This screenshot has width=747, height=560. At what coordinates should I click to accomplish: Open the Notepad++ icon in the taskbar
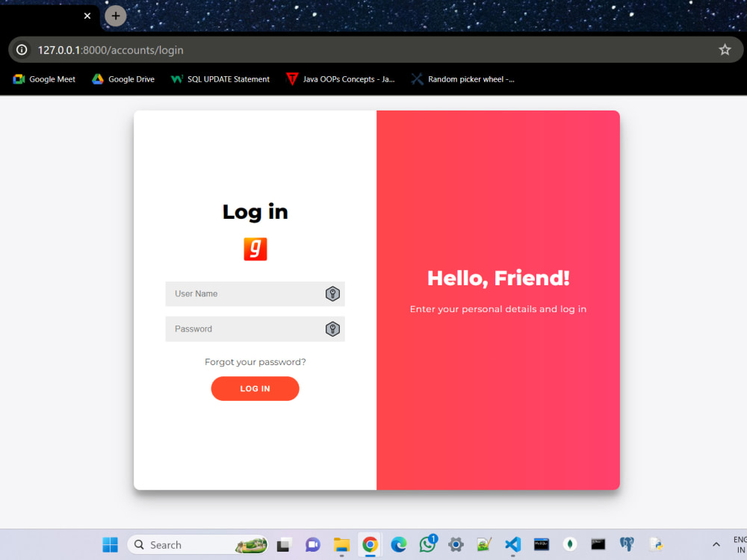tap(484, 544)
